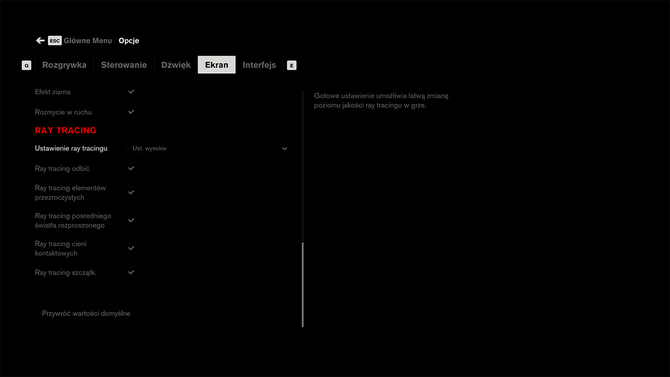Click the Ustawienie ray tracingu label
Image resolution: width=670 pixels, height=377 pixels.
[71, 148]
